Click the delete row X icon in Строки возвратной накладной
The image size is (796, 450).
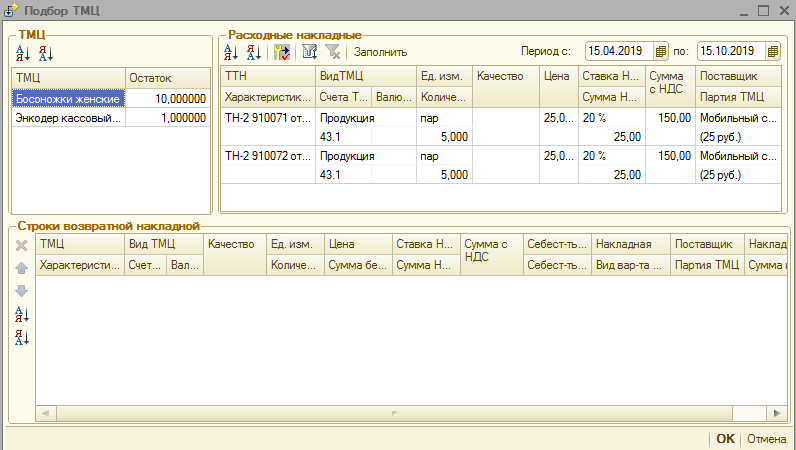[x=22, y=245]
